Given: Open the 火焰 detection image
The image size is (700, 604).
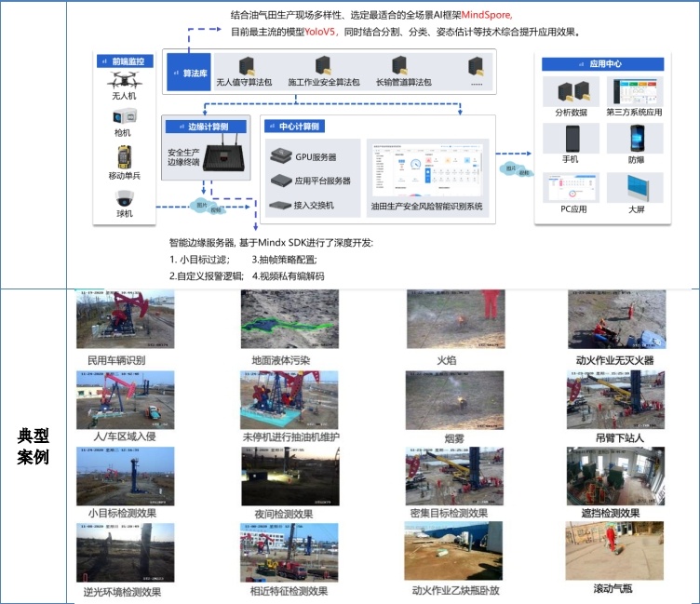Looking at the screenshot, I should [454, 321].
